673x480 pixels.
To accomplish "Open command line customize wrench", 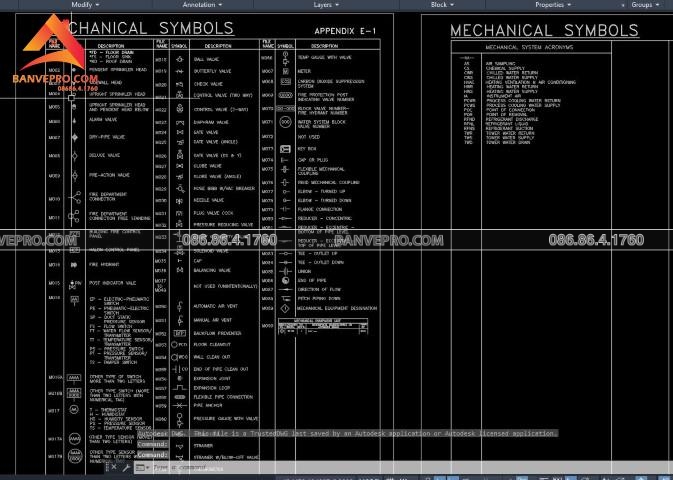I will 126,467.
